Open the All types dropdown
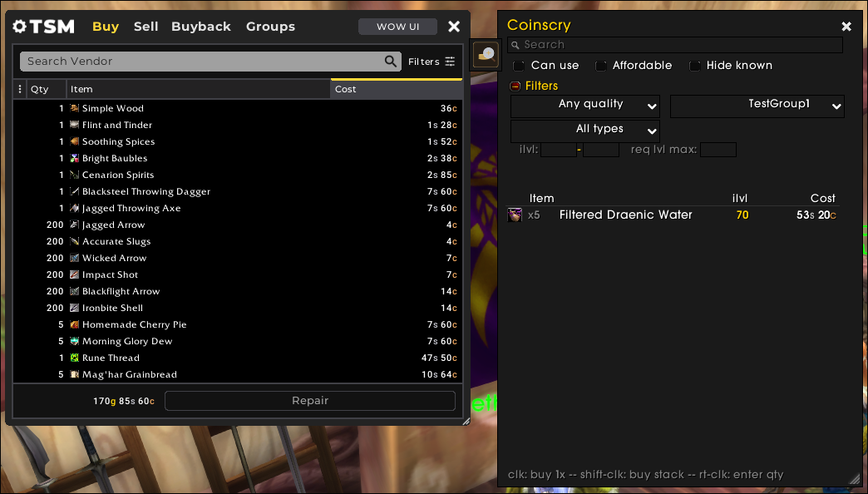 tap(585, 131)
